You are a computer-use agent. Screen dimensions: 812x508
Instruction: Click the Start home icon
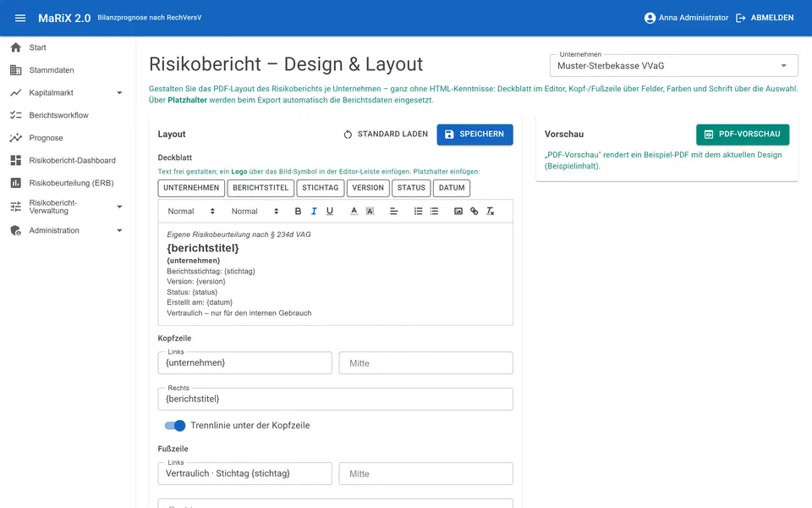click(16, 47)
